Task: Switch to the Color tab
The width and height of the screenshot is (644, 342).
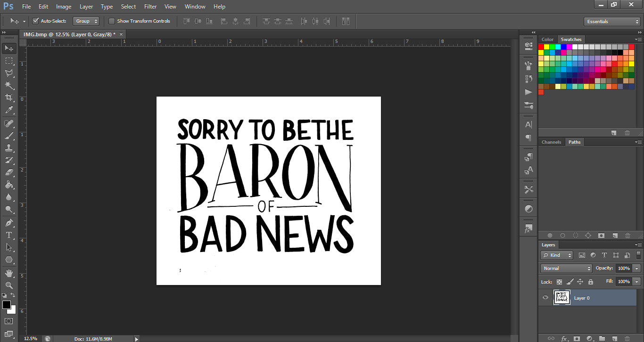Action: click(x=547, y=40)
